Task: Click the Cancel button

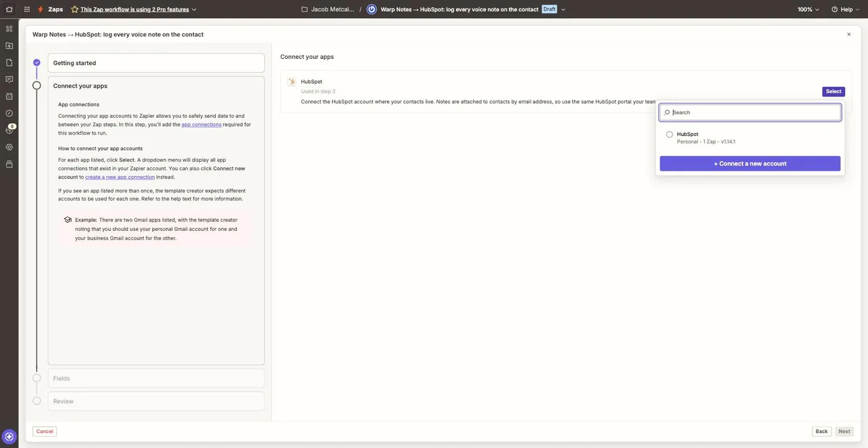Action: coord(45,431)
